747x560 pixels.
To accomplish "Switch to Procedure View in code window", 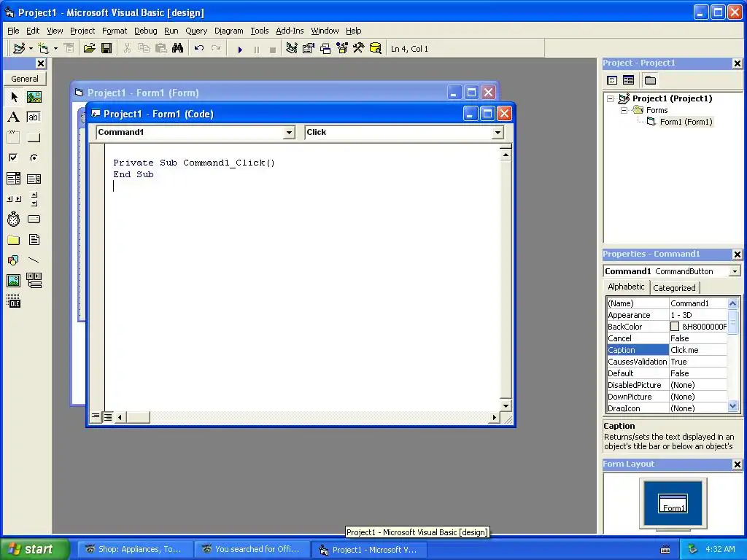I will pos(96,416).
